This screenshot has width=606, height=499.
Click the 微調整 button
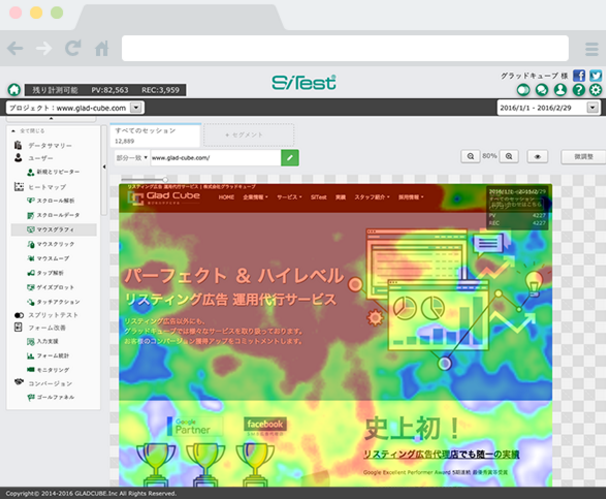pos(584,157)
